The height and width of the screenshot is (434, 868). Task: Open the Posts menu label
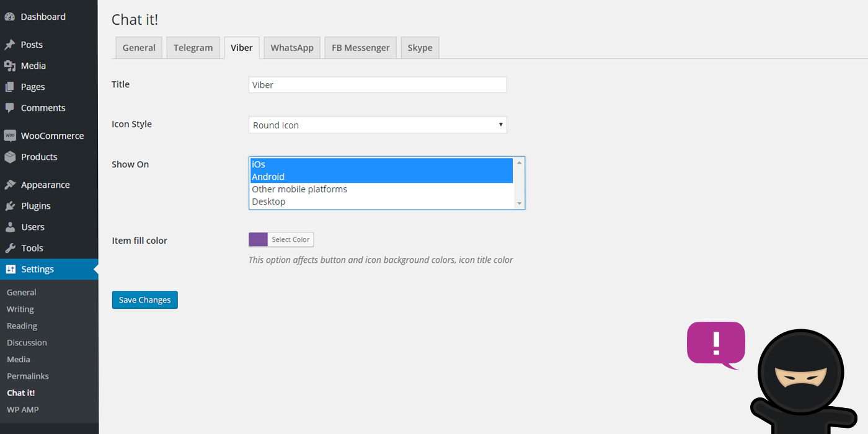coord(32,45)
